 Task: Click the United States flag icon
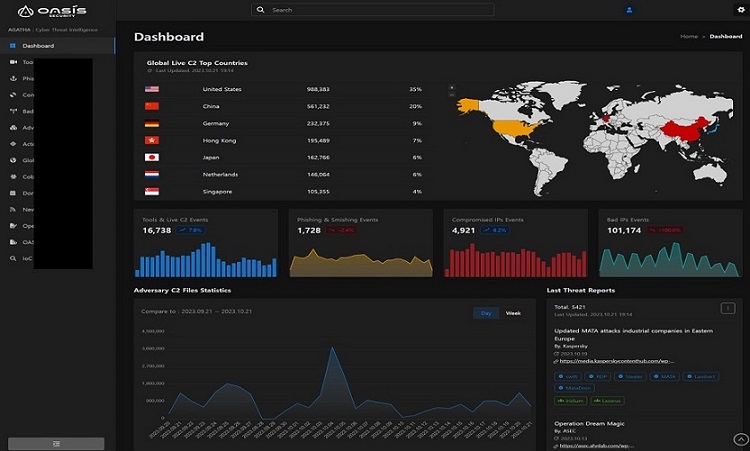click(x=152, y=89)
